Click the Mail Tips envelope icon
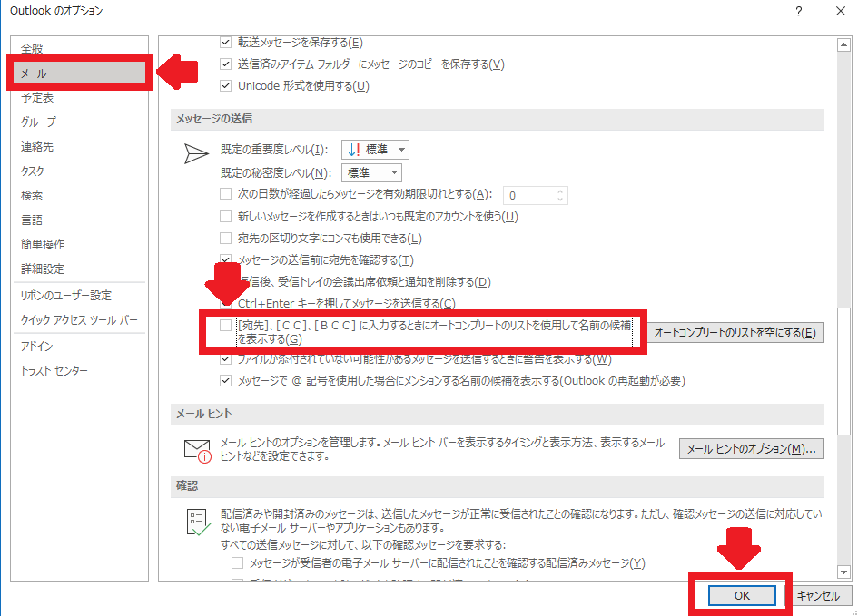This screenshot has height=616, width=858. [x=198, y=451]
